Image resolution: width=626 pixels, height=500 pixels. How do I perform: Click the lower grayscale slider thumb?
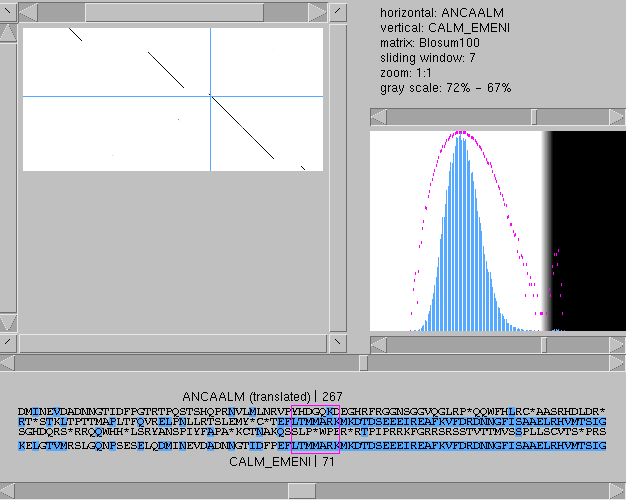point(544,345)
